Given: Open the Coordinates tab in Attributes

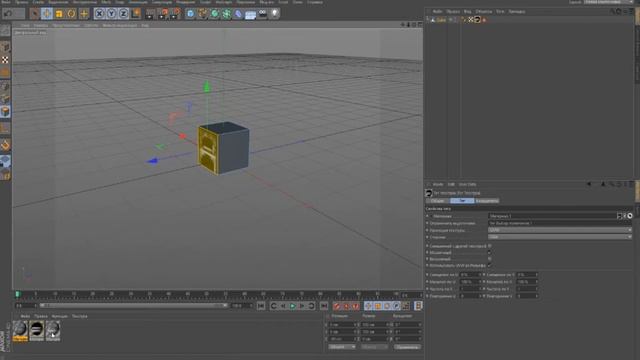Looking at the screenshot, I should [x=487, y=201].
